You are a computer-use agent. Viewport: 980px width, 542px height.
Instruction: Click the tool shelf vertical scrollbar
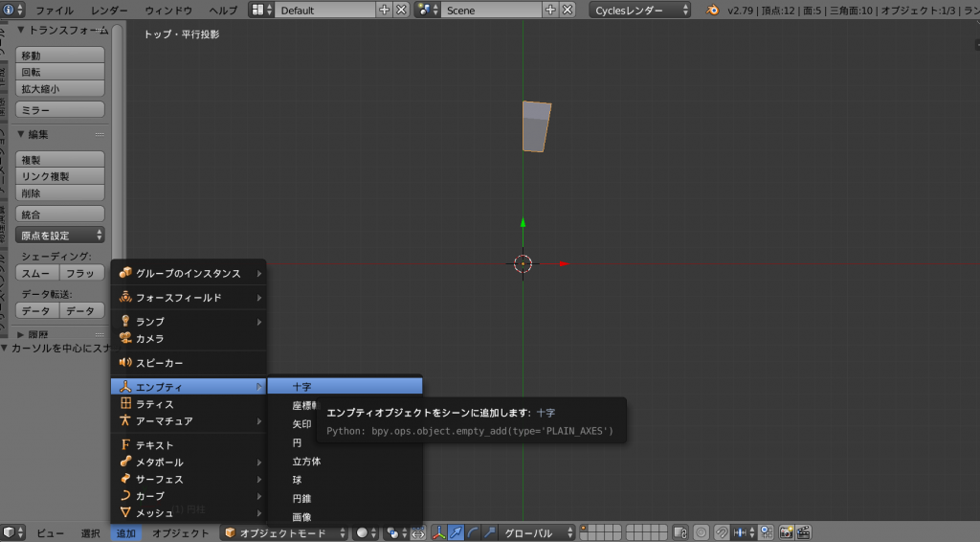(118, 144)
